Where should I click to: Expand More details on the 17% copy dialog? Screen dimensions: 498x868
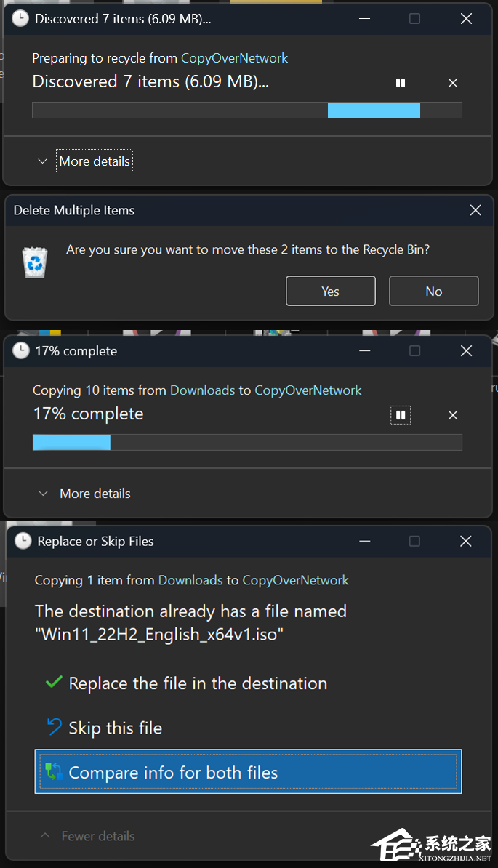[x=95, y=493]
